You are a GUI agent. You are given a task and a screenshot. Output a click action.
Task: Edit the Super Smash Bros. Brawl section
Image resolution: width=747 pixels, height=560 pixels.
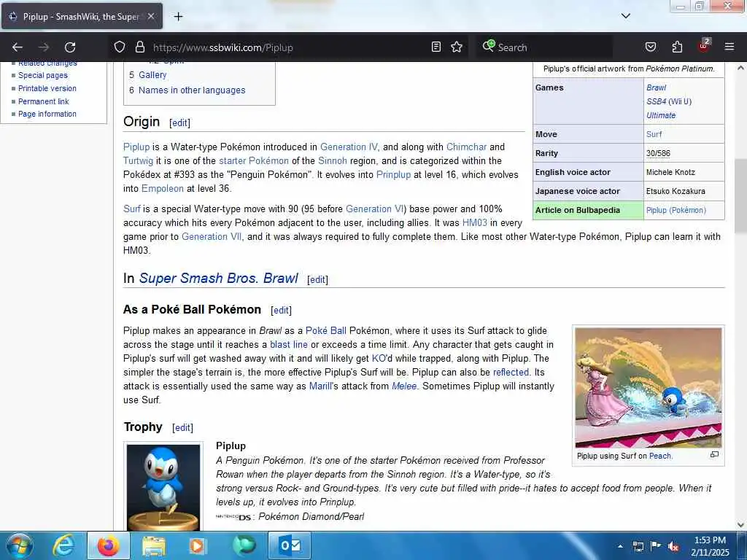(317, 279)
